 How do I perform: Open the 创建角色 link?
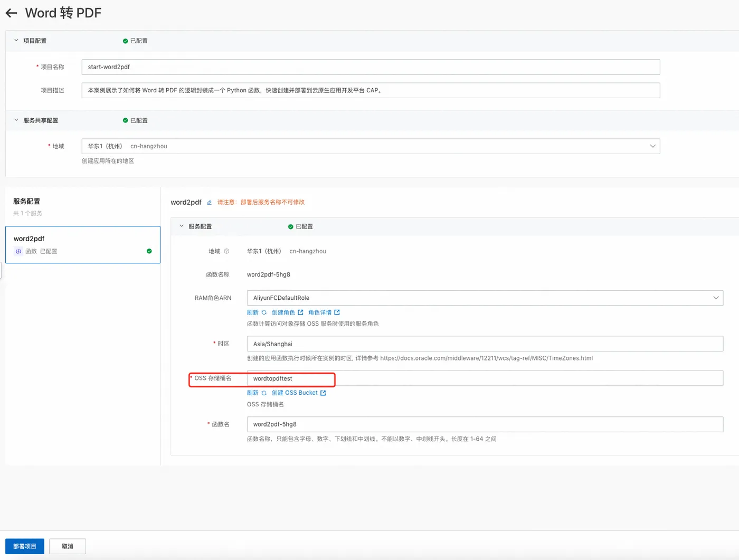click(283, 312)
